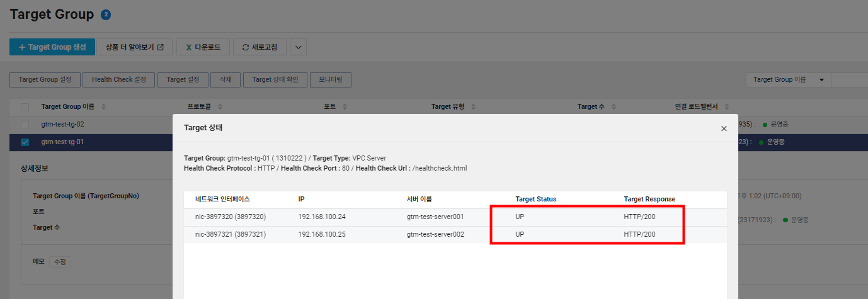Click gtm-test-server002 server name

tap(435, 234)
